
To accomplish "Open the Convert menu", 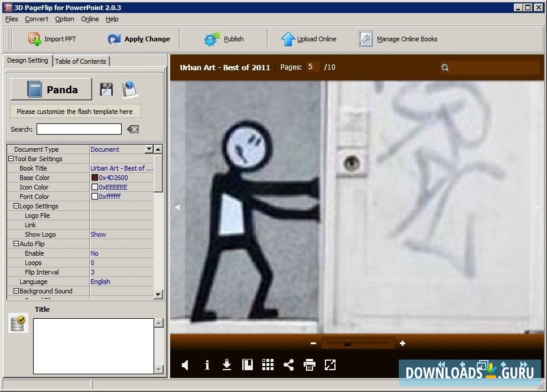I will tap(37, 19).
